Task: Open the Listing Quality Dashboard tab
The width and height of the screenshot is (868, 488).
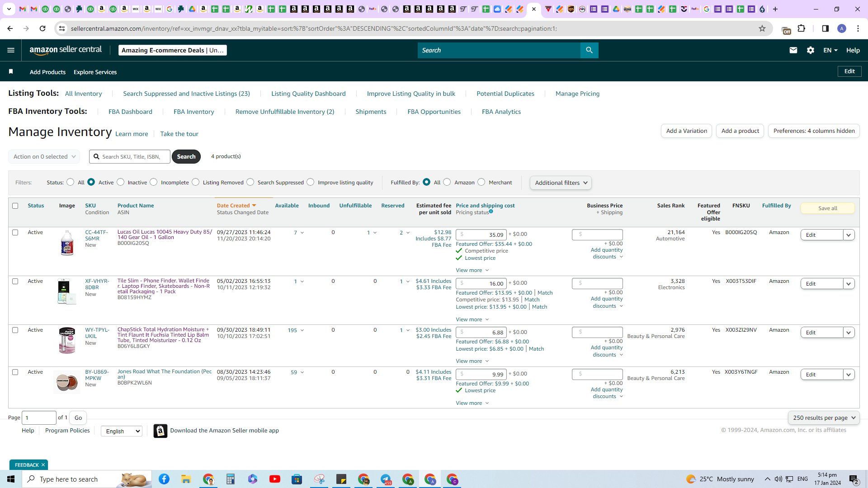Action: click(x=308, y=94)
